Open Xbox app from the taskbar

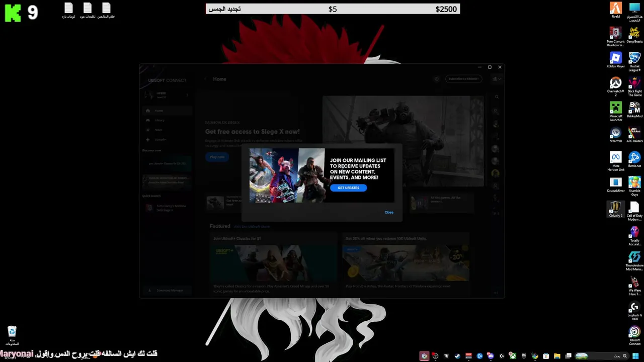pyautogui.click(x=513, y=356)
